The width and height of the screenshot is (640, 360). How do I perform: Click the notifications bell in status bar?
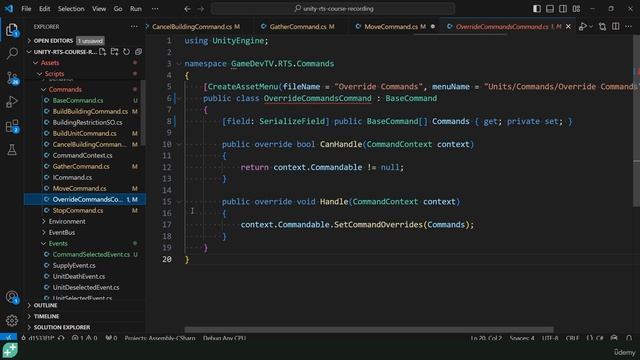tap(629, 338)
